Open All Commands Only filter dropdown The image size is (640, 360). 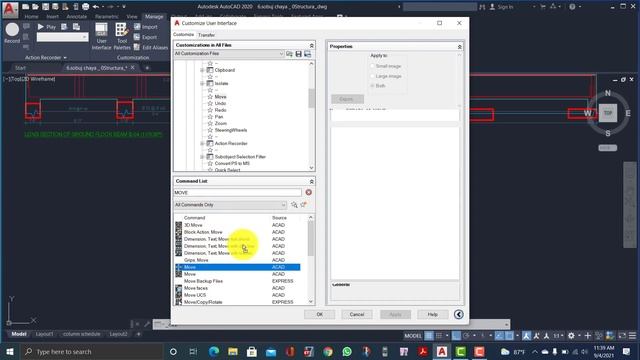pos(230,205)
